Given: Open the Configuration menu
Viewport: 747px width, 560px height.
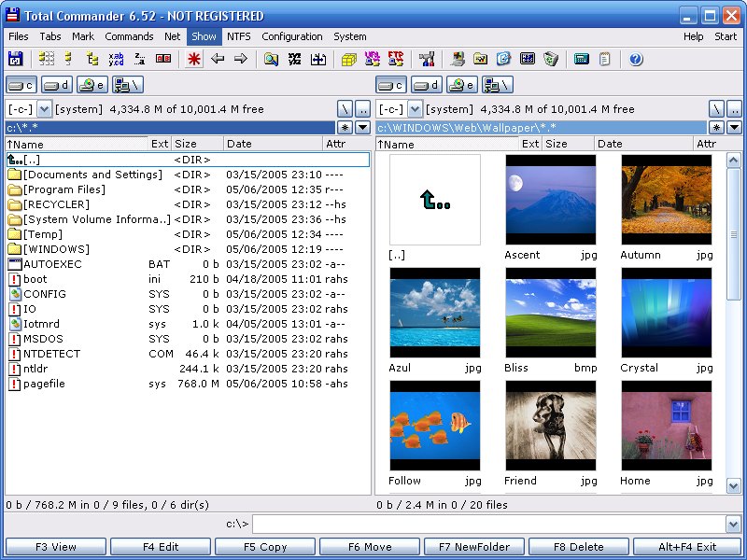Looking at the screenshot, I should coord(292,36).
